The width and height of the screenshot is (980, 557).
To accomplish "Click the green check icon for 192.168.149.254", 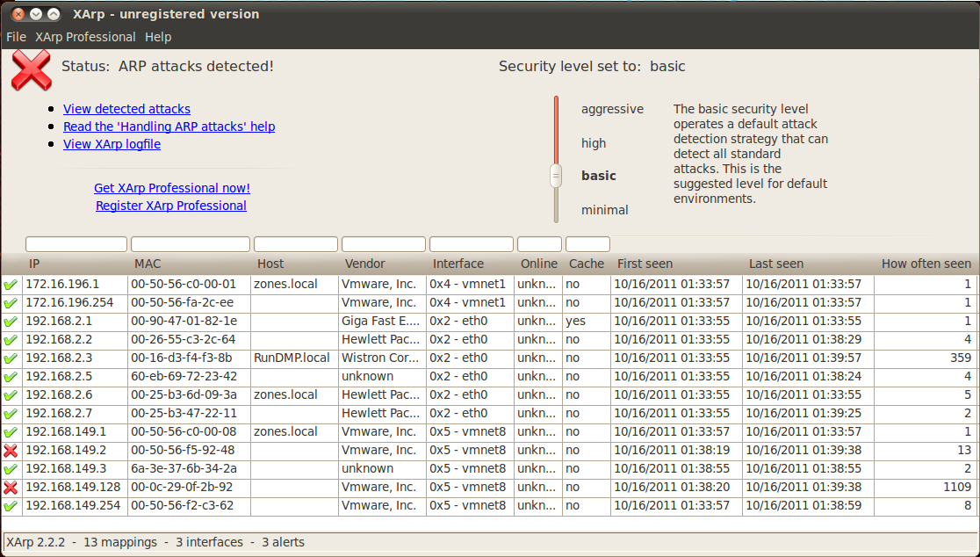I will tap(11, 505).
